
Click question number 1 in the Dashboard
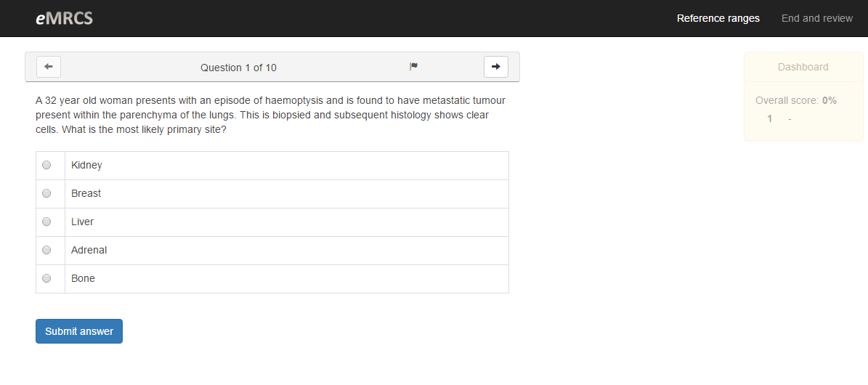point(770,118)
